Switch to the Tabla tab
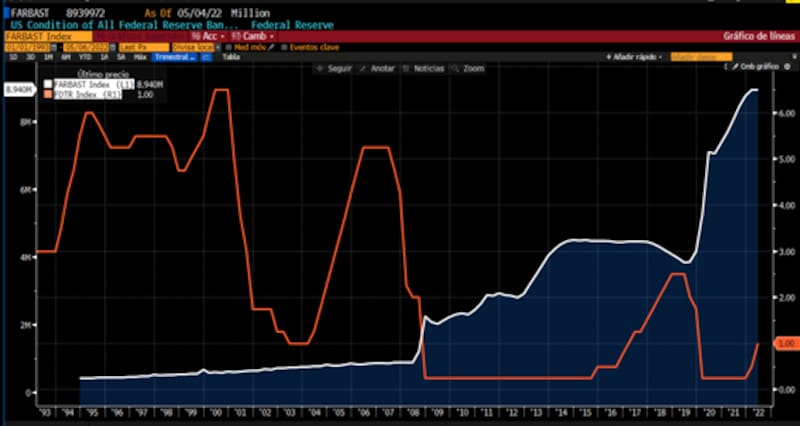Viewport: 800px width, 426px height. pyautogui.click(x=230, y=58)
